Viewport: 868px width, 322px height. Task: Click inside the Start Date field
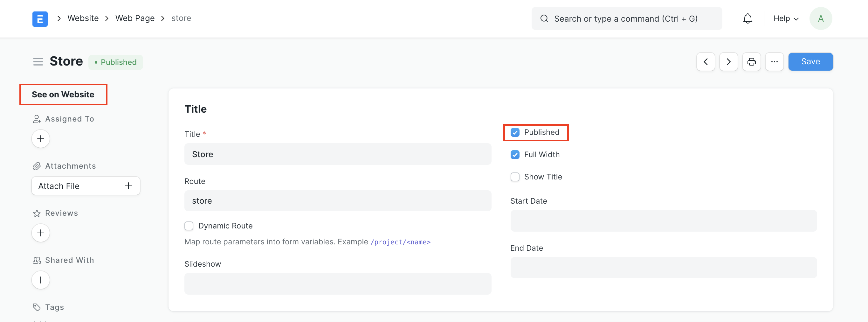(x=663, y=221)
